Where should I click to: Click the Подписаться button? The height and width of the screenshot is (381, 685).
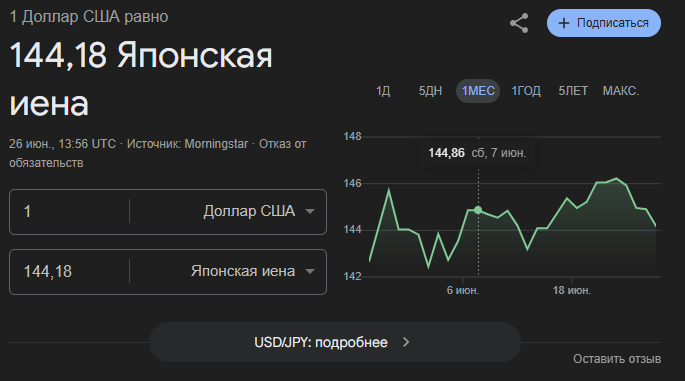point(604,23)
